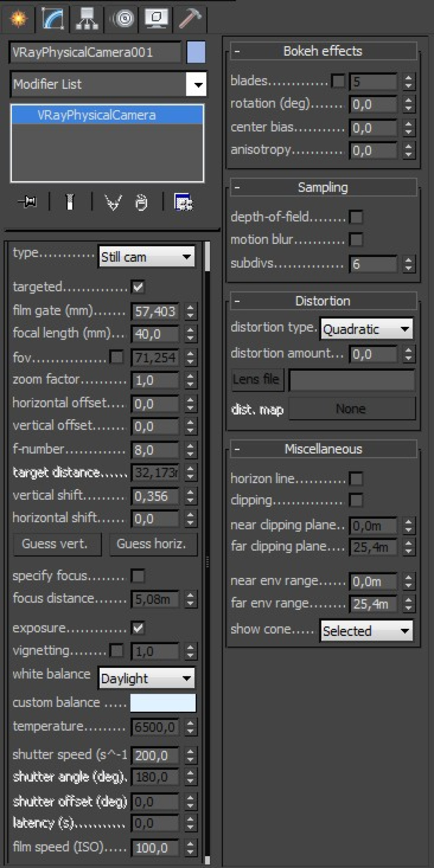Click the camera name input field

pyautogui.click(x=95, y=52)
